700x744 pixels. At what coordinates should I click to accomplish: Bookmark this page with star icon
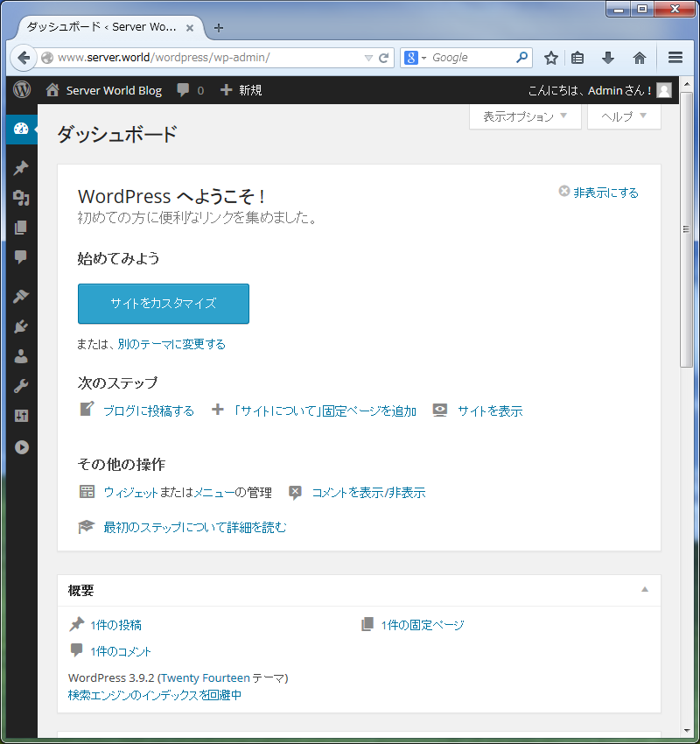pyautogui.click(x=550, y=58)
